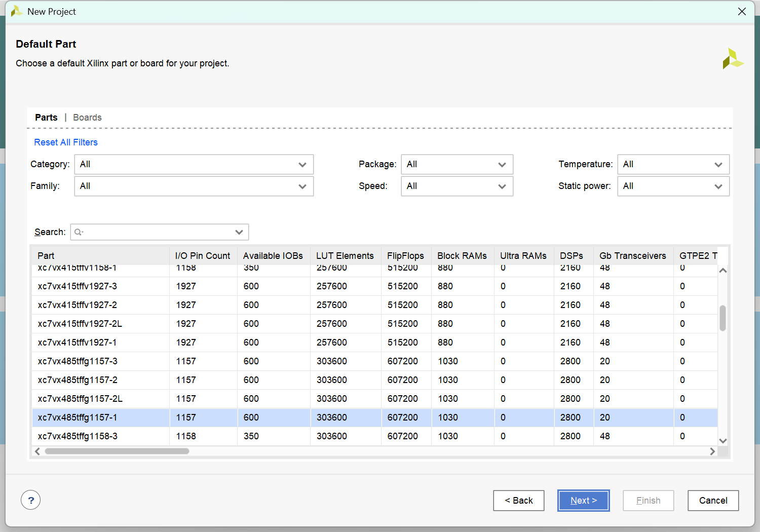The height and width of the screenshot is (532, 760).
Task: Select part xc7vx415tffv1927-2L
Action: tap(375, 324)
